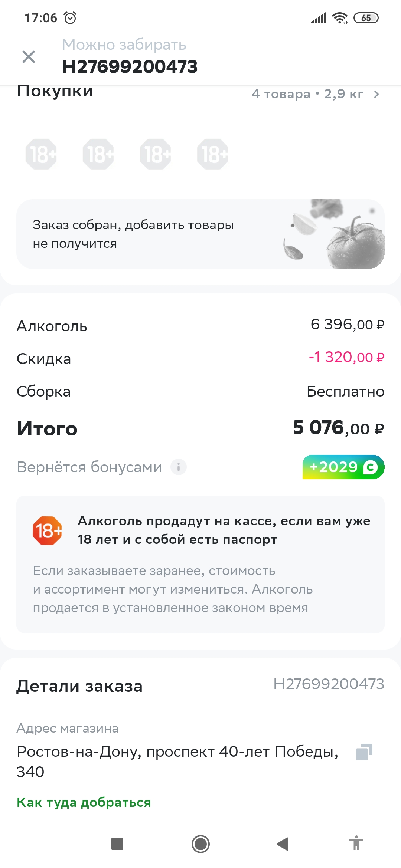401x868 pixels.
Task: Expand purchases list via the chevron arrow
Action: click(376, 94)
